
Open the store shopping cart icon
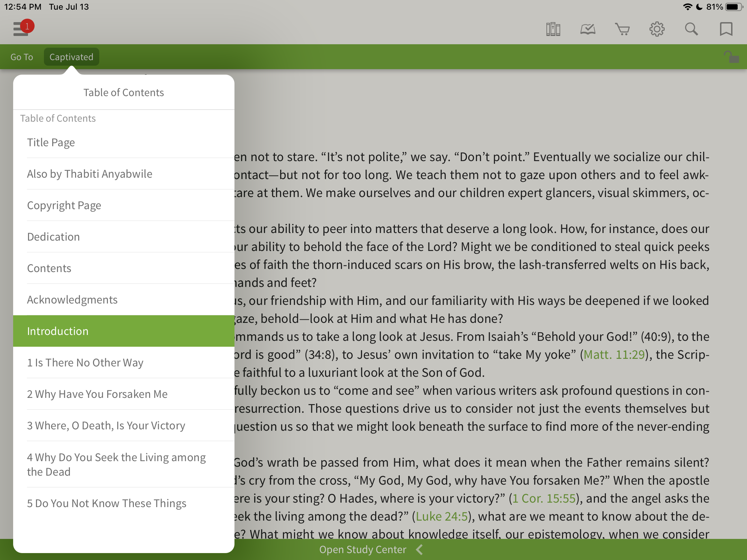tap(622, 29)
